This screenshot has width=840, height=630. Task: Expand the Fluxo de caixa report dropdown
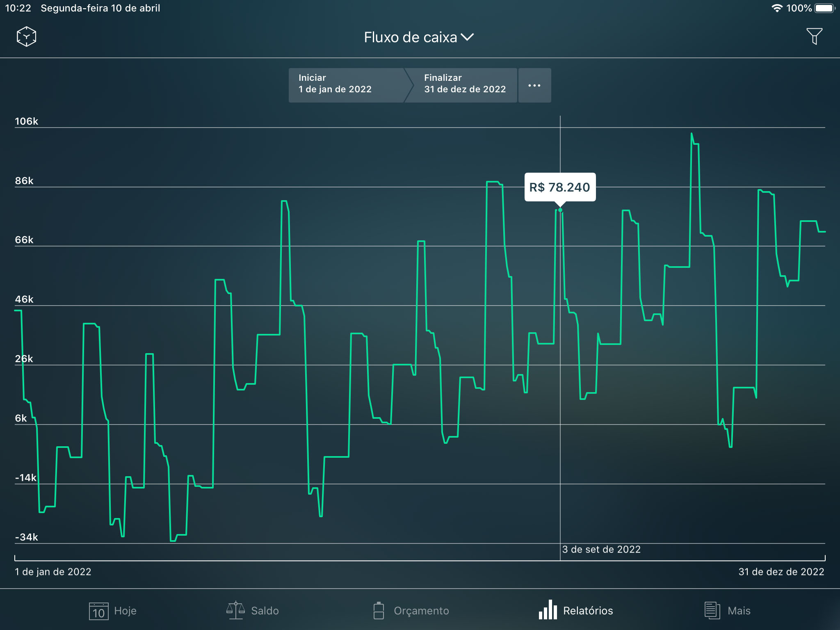click(x=419, y=37)
